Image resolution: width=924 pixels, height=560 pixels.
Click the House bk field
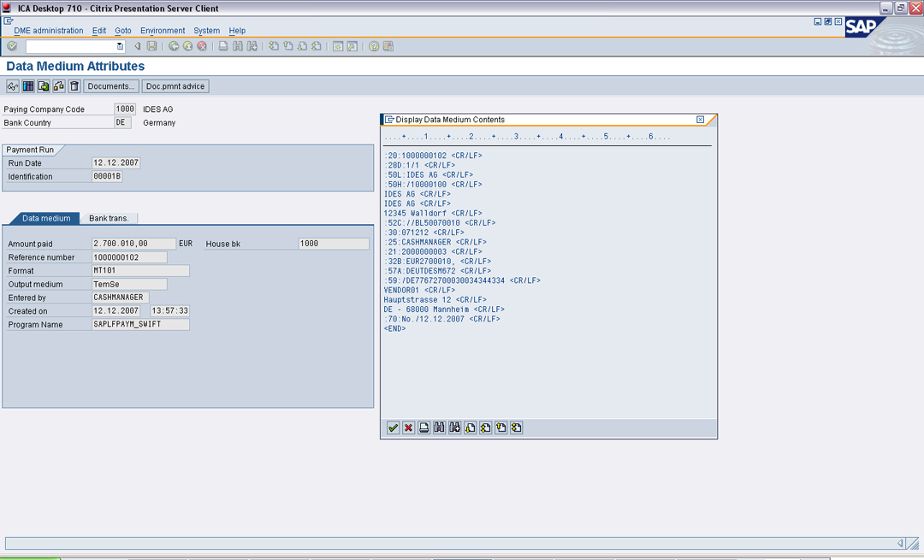(334, 243)
